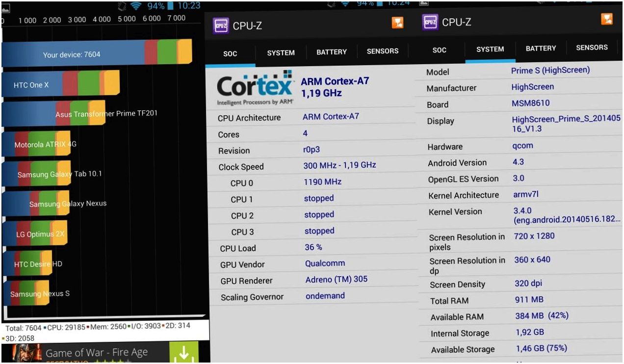Open BATTERY tab on the System screen

click(541, 49)
